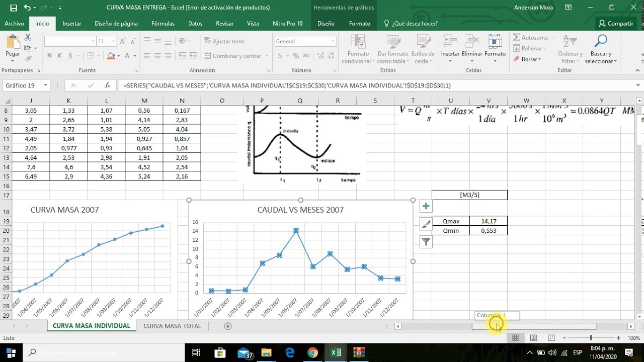
Task: Select the CURVA MASA TOTAL sheet tab
Action: click(x=172, y=326)
